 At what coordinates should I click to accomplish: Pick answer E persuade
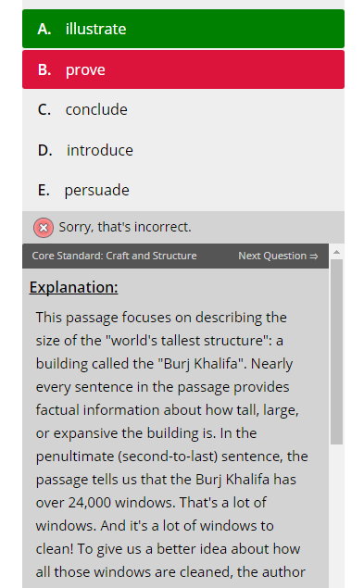click(183, 190)
